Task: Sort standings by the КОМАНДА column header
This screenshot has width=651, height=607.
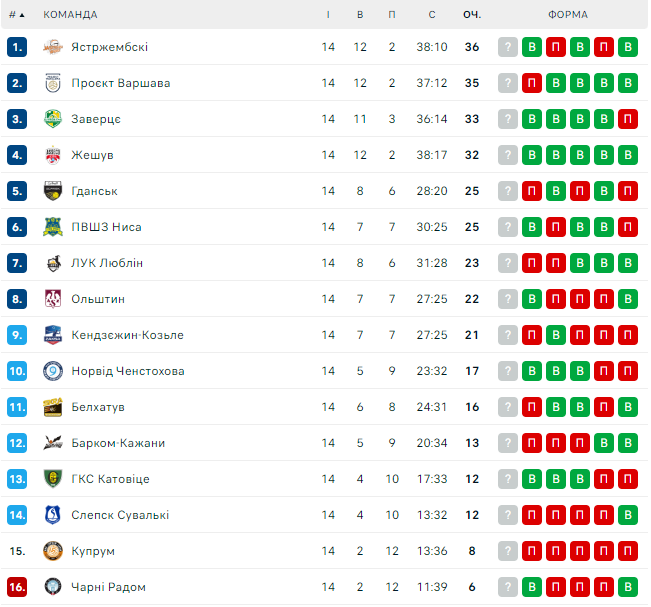Action: pos(71,15)
